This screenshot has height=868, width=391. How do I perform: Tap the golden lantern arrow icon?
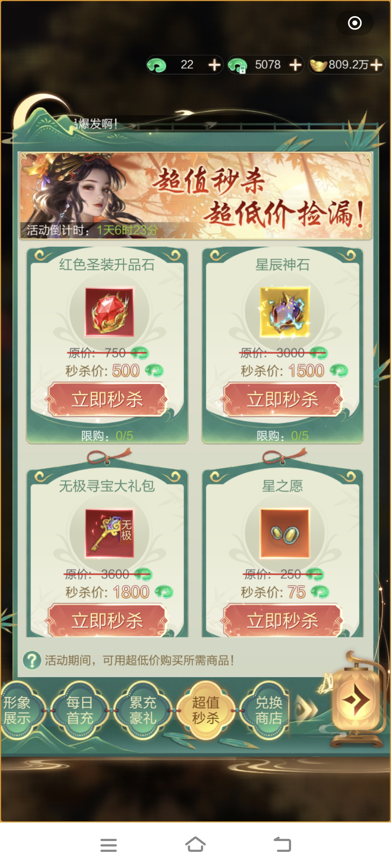[x=356, y=701]
